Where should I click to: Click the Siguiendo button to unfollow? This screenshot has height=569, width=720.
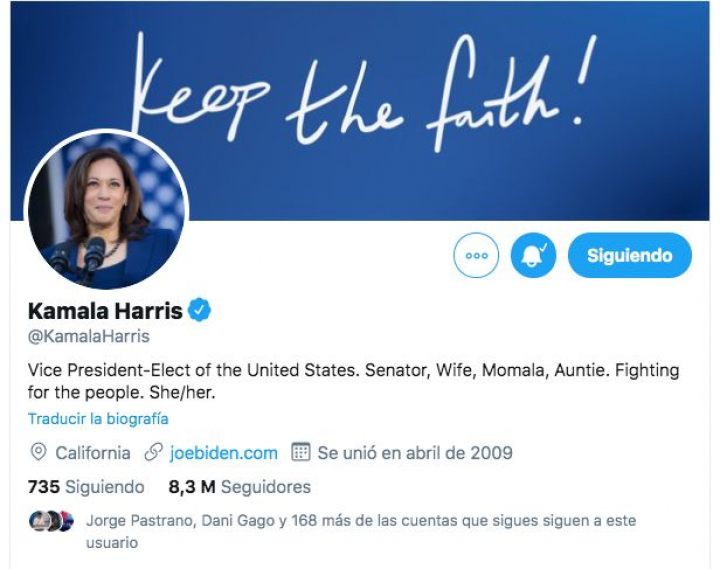point(630,255)
